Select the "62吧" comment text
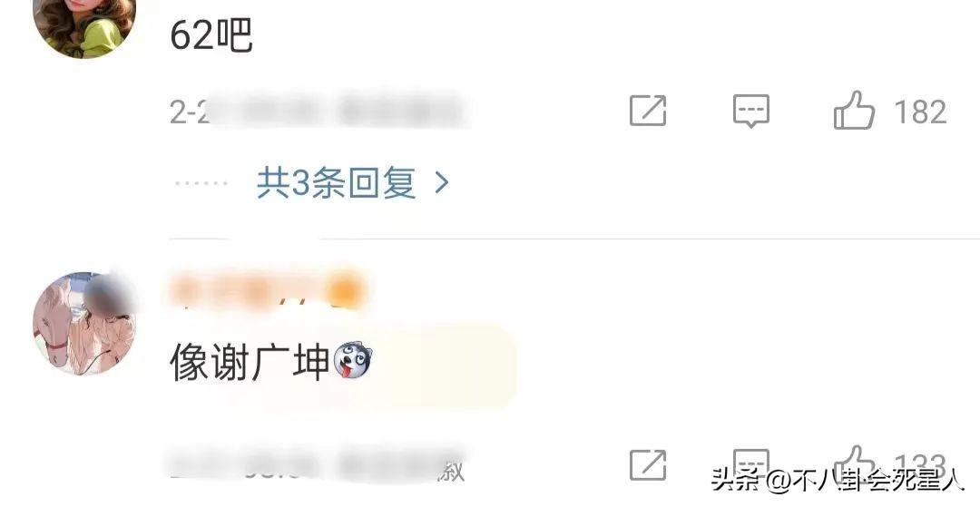 (211, 35)
